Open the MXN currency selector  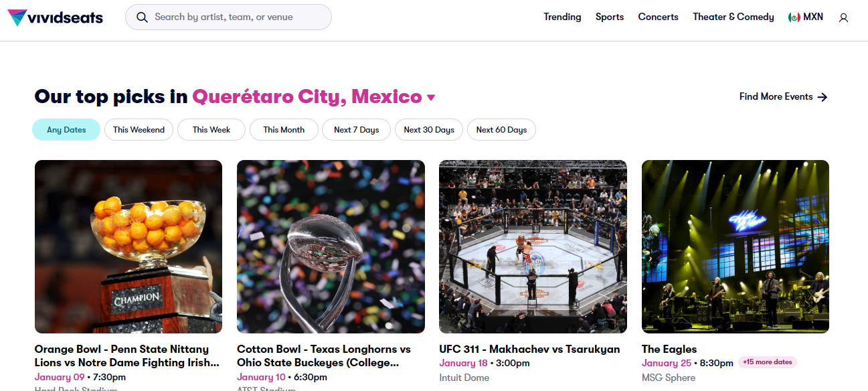813,17
